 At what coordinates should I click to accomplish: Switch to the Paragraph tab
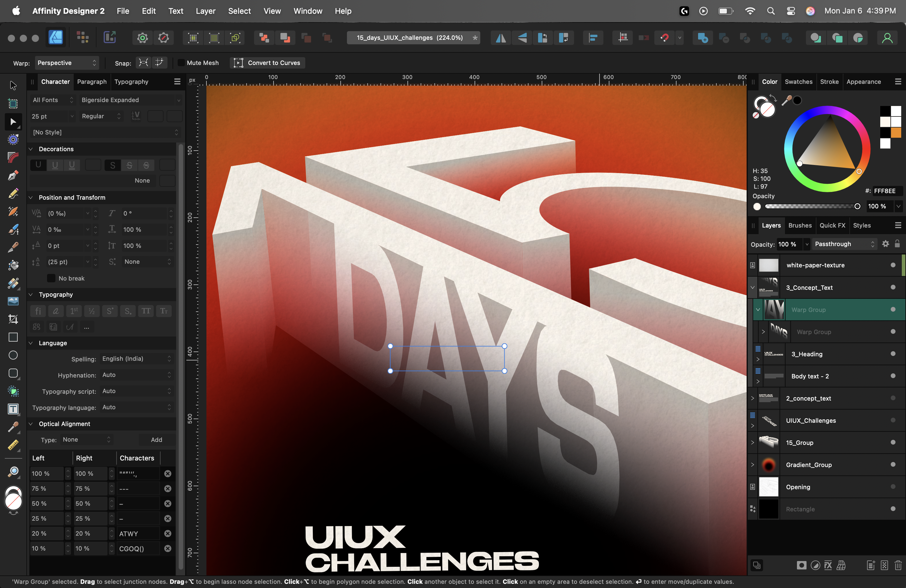pos(92,81)
